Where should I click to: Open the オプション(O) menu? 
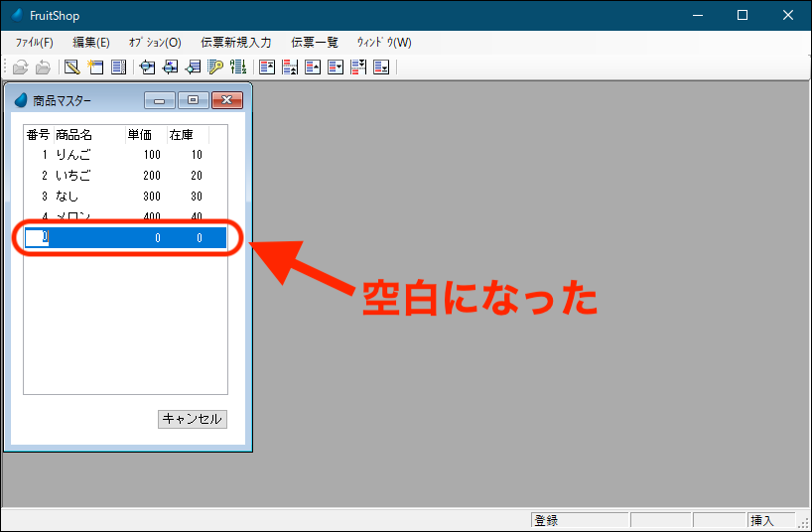click(155, 43)
